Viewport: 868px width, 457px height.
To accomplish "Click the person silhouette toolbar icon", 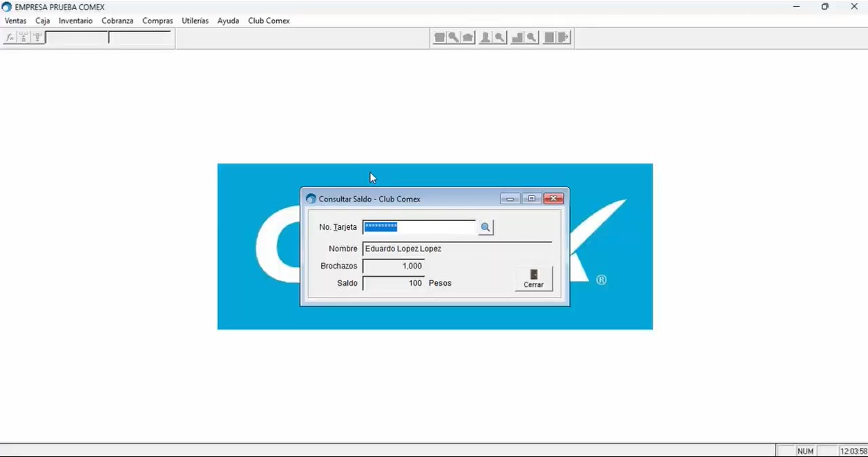I will [485, 38].
